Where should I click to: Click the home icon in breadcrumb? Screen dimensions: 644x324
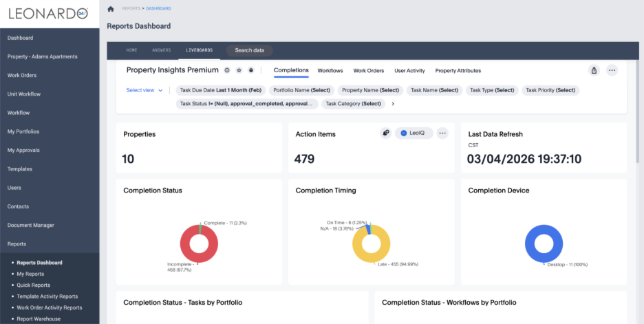[111, 8]
